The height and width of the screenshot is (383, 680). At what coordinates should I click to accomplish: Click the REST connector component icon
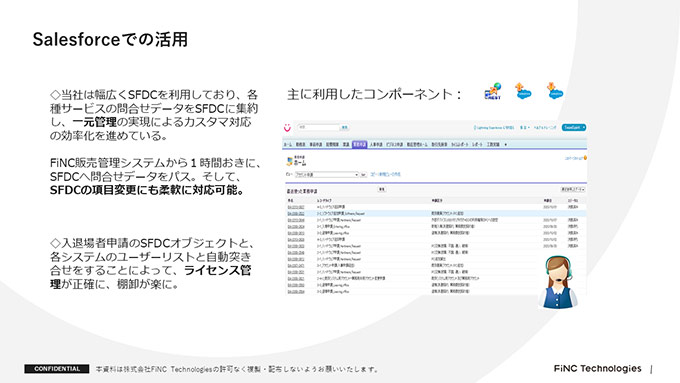pyautogui.click(x=493, y=92)
